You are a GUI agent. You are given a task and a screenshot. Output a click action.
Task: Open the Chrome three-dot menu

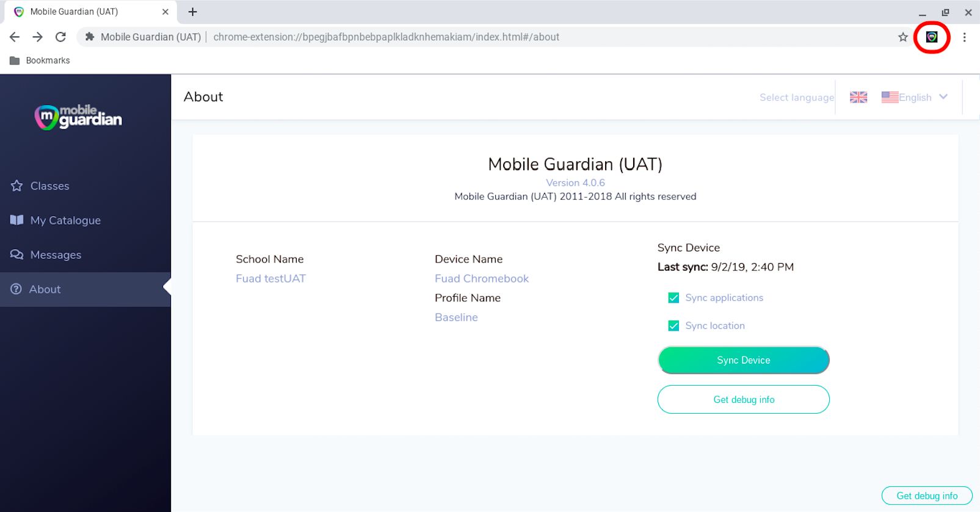click(964, 37)
